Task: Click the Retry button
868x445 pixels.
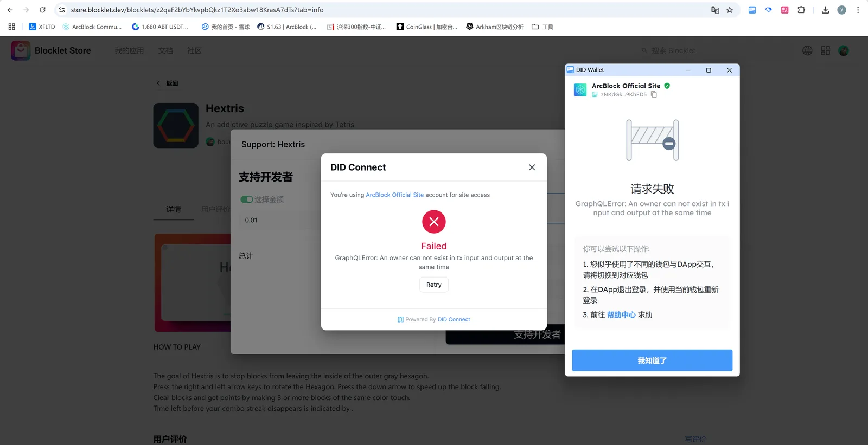Action: (434, 285)
